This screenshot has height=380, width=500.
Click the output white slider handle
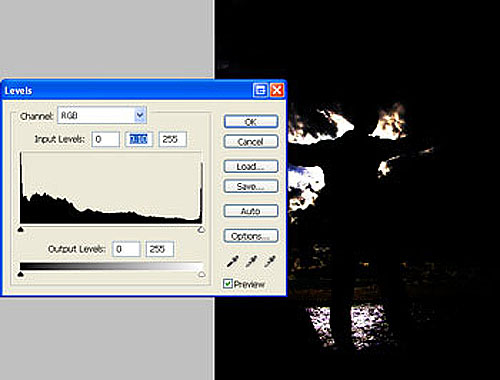pyautogui.click(x=201, y=274)
